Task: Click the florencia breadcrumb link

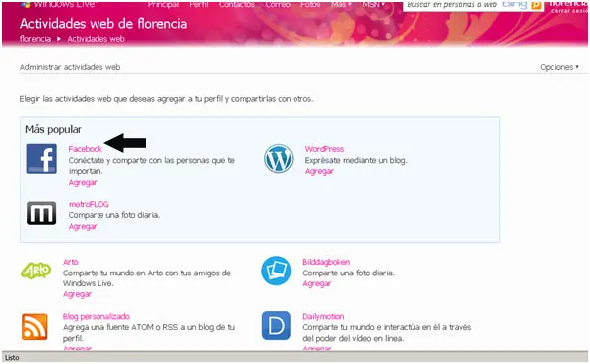Action: [x=35, y=39]
